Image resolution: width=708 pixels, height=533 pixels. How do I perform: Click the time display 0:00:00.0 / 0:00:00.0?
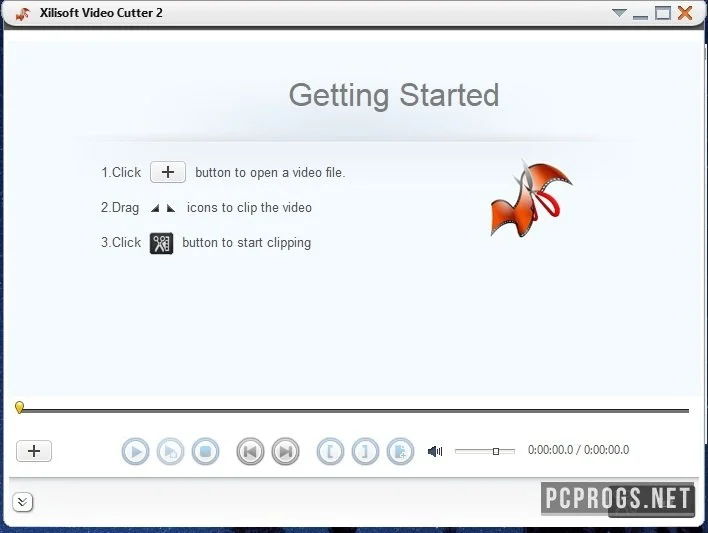578,450
